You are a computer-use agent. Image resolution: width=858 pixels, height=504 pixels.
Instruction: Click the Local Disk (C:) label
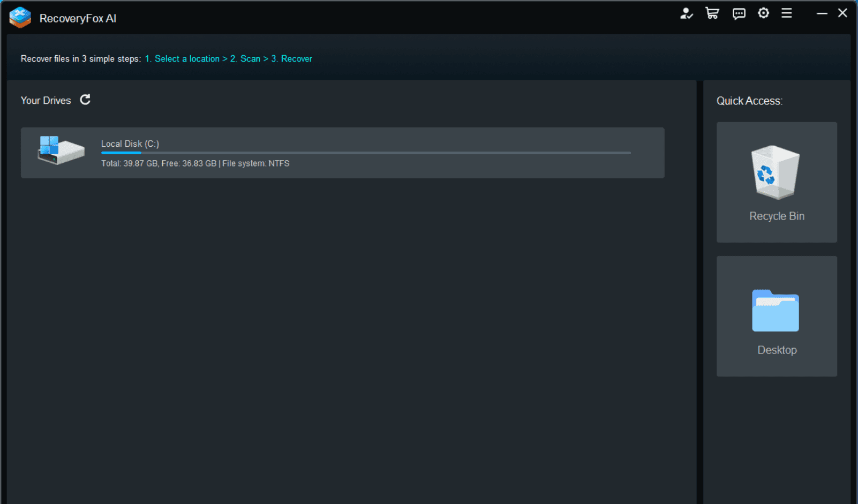(x=130, y=144)
